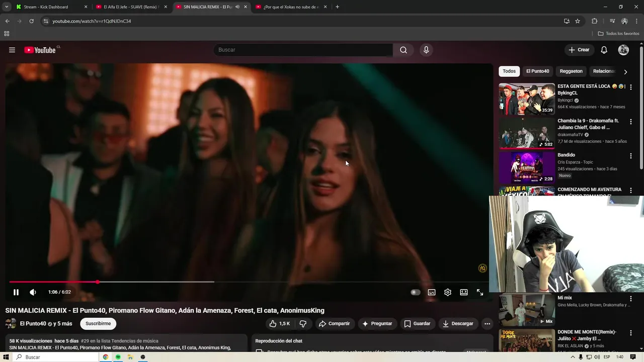This screenshot has width=644, height=362.
Task: Open a new browser tab
Action: 337,7
